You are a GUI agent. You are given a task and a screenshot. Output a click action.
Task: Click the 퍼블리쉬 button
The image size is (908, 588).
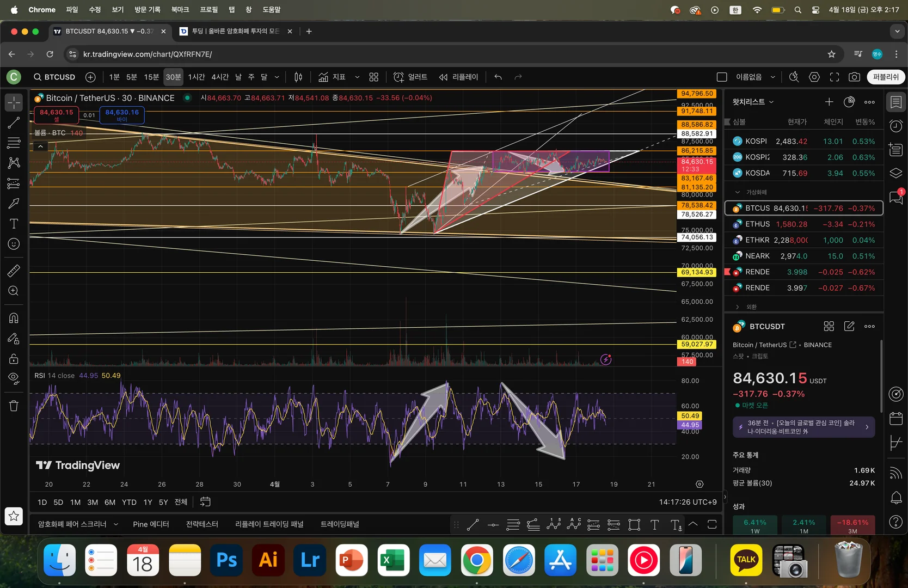click(886, 77)
